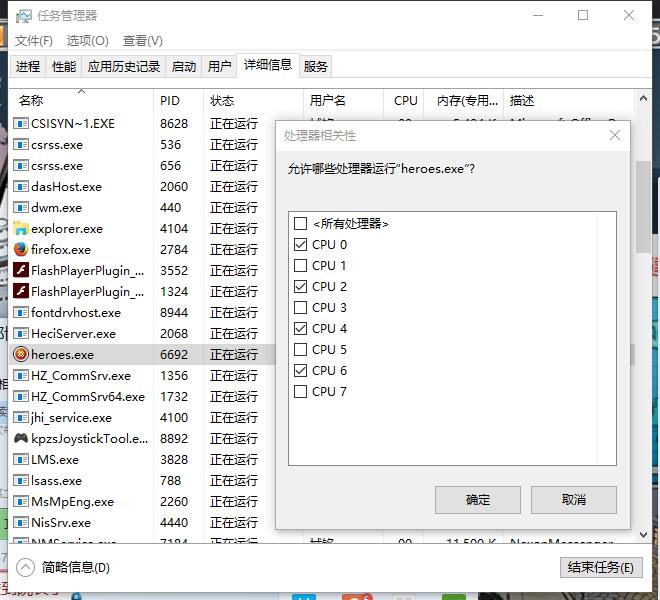Select PID cell 8892
Image resolution: width=660 pixels, height=600 pixels.
(x=174, y=439)
